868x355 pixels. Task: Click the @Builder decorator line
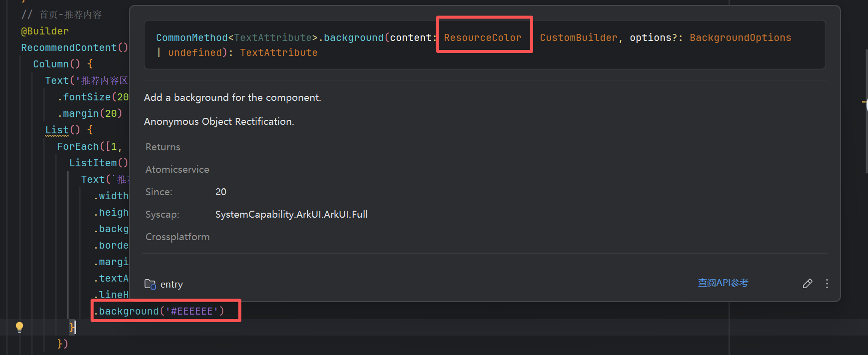point(44,31)
